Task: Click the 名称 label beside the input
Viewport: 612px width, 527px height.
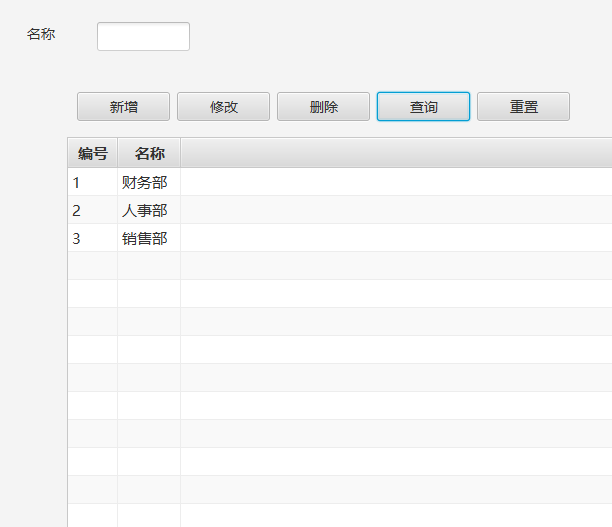Action: click(x=41, y=34)
